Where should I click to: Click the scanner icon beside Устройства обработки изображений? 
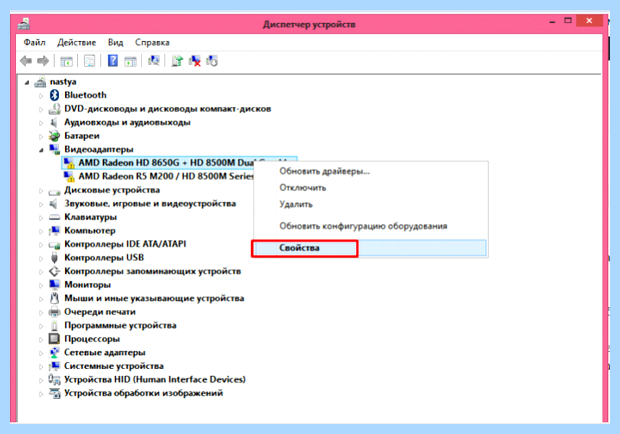(54, 393)
